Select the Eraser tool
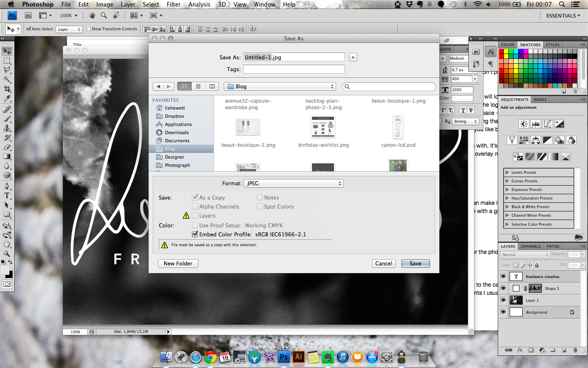Viewport: 588px width, 368px height. 7,147
